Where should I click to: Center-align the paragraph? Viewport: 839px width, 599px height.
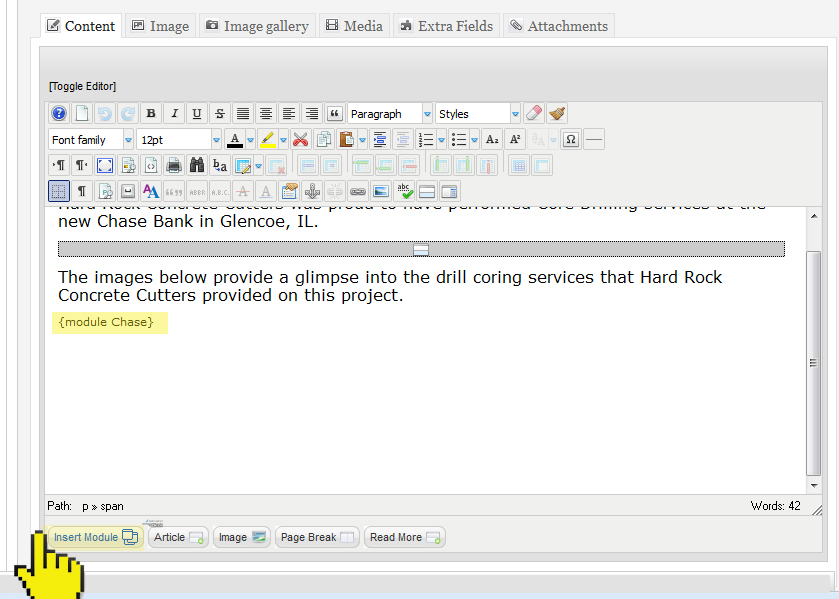266,113
